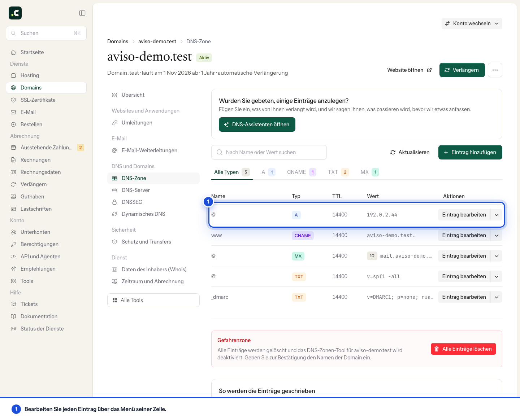
Task: Open the Konto wechseln dropdown
Action: click(x=472, y=23)
